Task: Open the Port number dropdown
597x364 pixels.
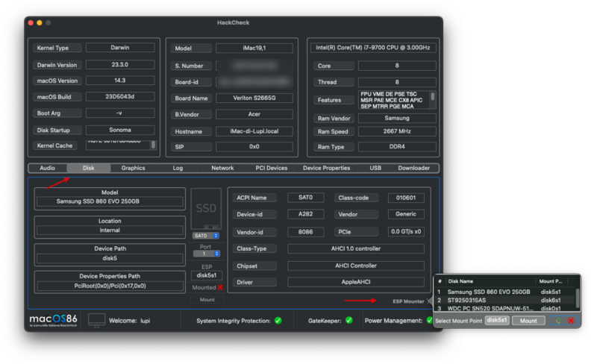Action: 207,254
